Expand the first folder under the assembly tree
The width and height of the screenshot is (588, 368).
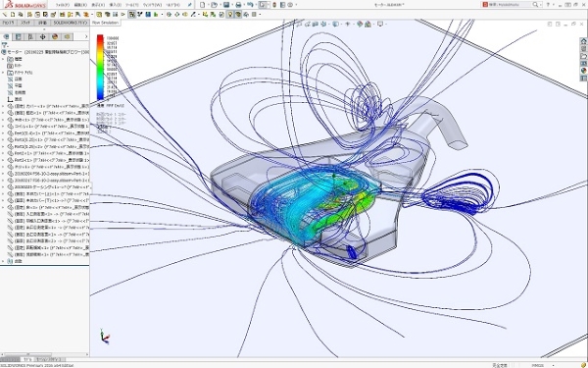(3, 59)
